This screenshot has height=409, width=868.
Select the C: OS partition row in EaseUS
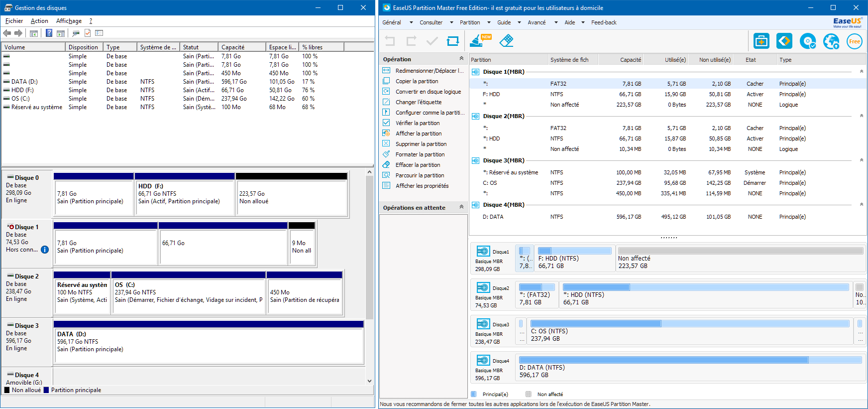pyautogui.click(x=667, y=183)
